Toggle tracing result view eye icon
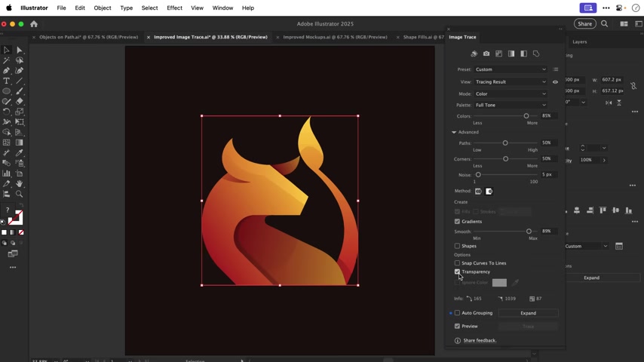Screen dimensions: 644x362 (555, 81)
